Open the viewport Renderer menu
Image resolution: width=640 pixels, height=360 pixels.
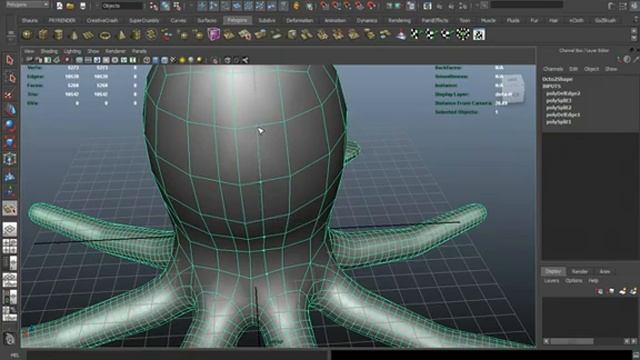pos(116,51)
